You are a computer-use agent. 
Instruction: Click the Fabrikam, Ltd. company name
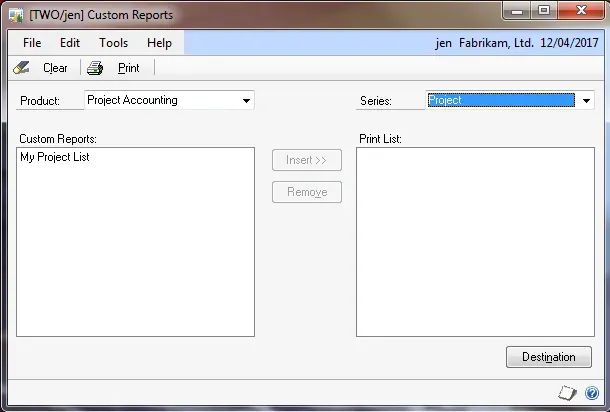(495, 43)
